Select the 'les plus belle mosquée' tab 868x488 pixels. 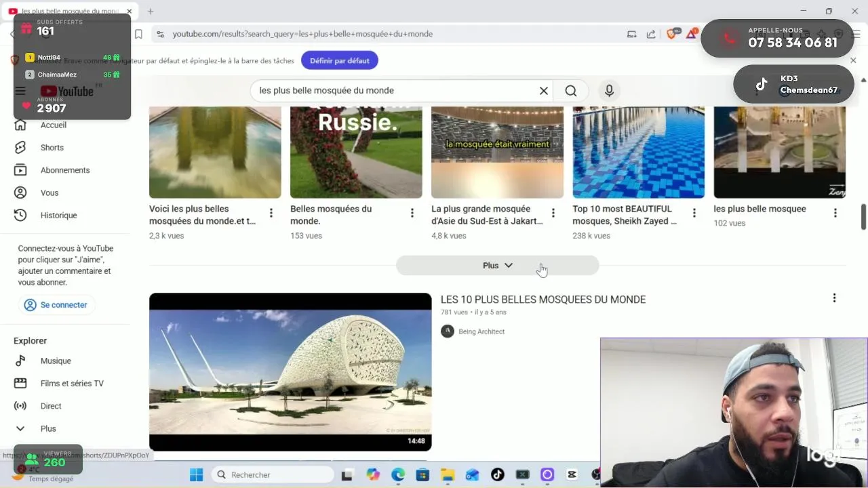(x=70, y=11)
